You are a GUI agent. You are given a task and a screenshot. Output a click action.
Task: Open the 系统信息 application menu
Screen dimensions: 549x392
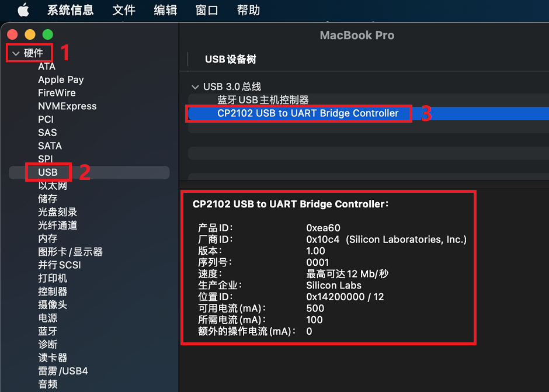click(70, 10)
